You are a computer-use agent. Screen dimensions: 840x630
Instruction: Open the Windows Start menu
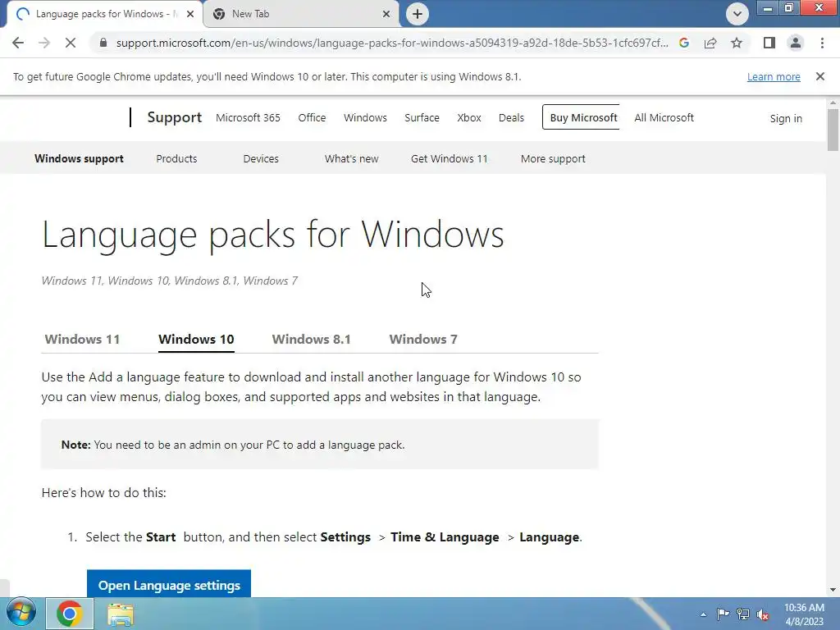point(21,614)
